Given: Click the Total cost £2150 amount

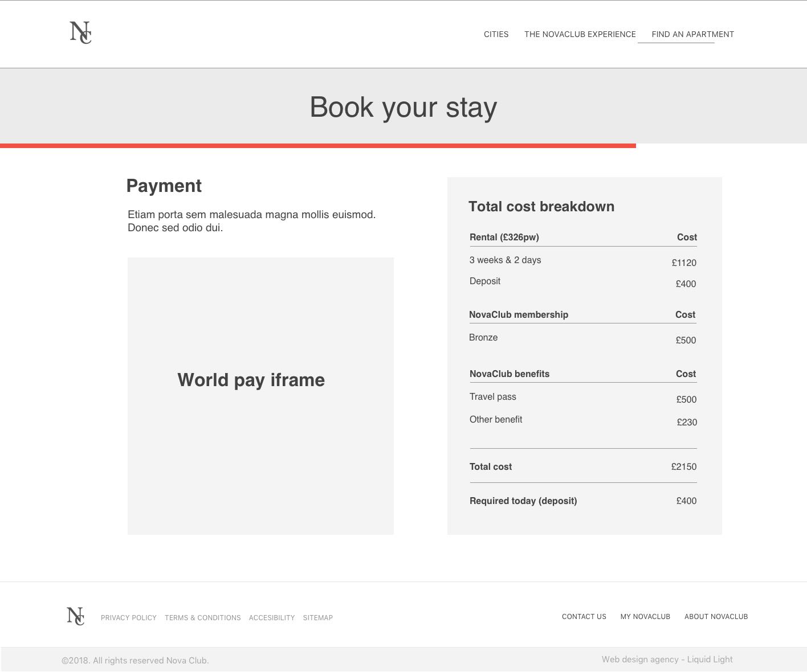Looking at the screenshot, I should click(683, 467).
